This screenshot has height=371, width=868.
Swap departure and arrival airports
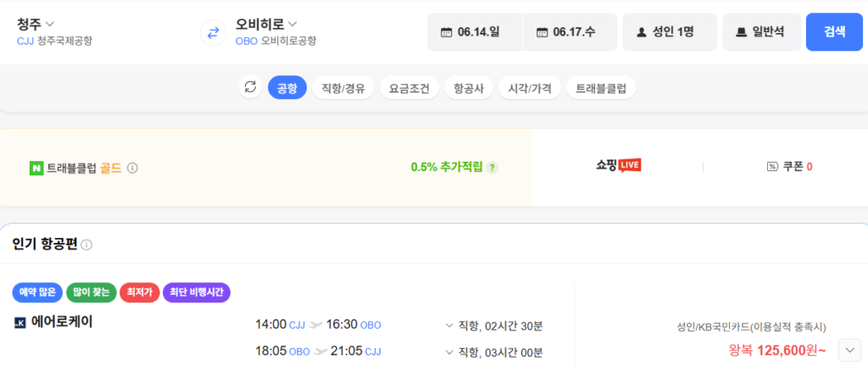pyautogui.click(x=213, y=32)
